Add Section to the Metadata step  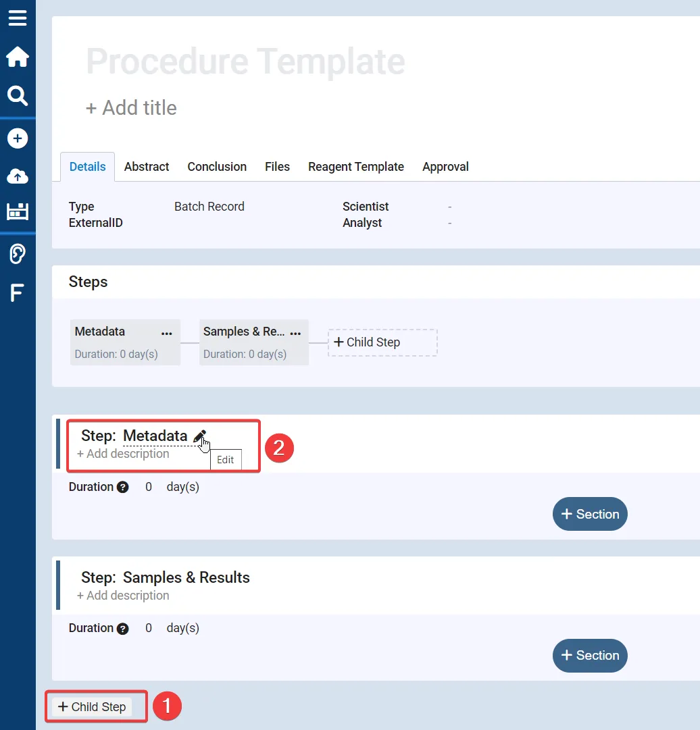[x=590, y=515]
